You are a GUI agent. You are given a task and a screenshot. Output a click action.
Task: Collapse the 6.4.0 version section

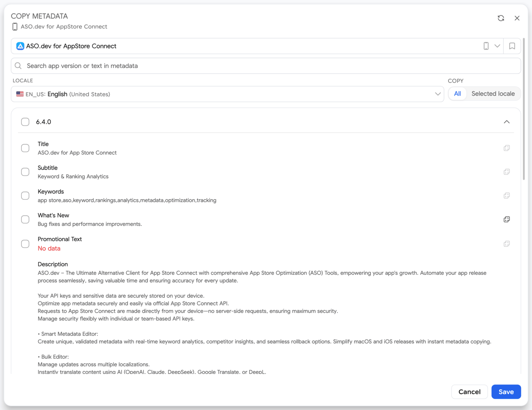point(507,122)
